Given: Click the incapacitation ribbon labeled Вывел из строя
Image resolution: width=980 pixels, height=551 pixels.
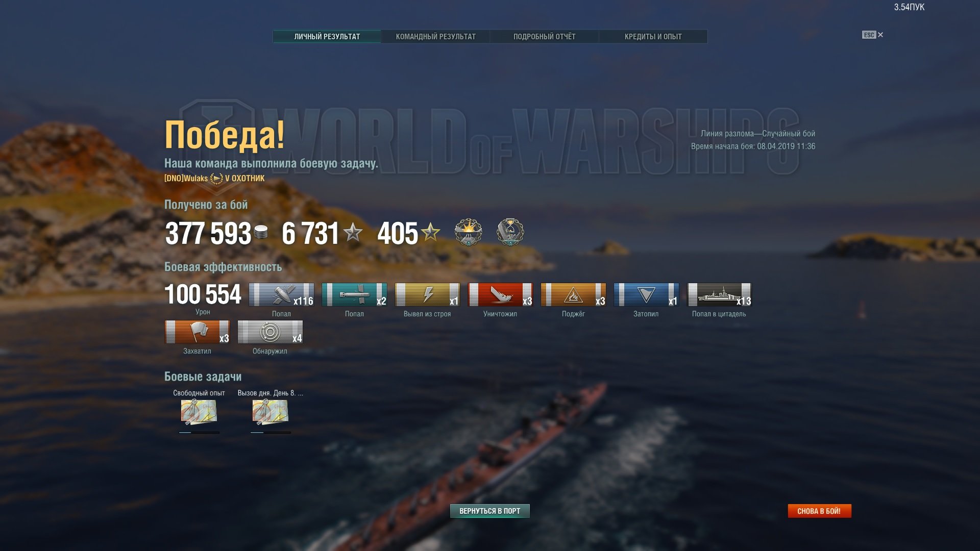Looking at the screenshot, I should (x=427, y=295).
